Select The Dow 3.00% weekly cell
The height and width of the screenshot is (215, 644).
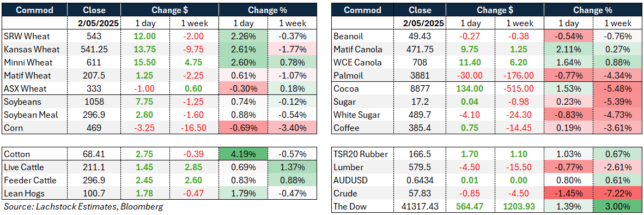618,206
